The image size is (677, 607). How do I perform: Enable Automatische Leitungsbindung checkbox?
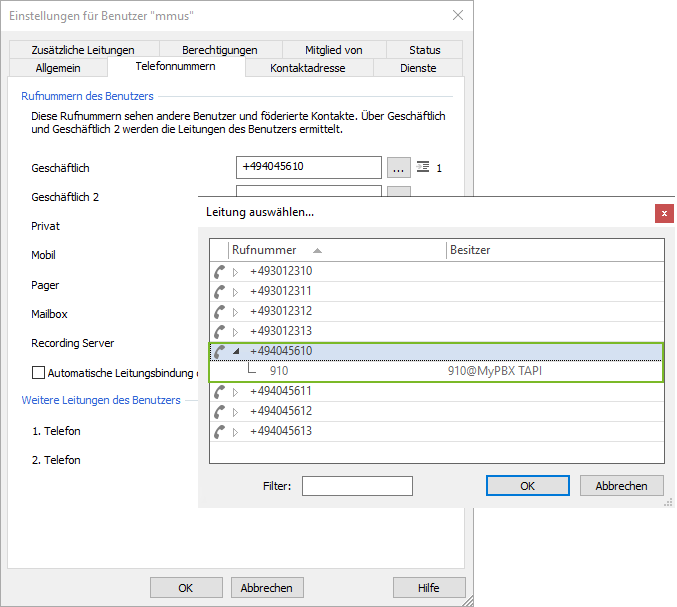(39, 373)
